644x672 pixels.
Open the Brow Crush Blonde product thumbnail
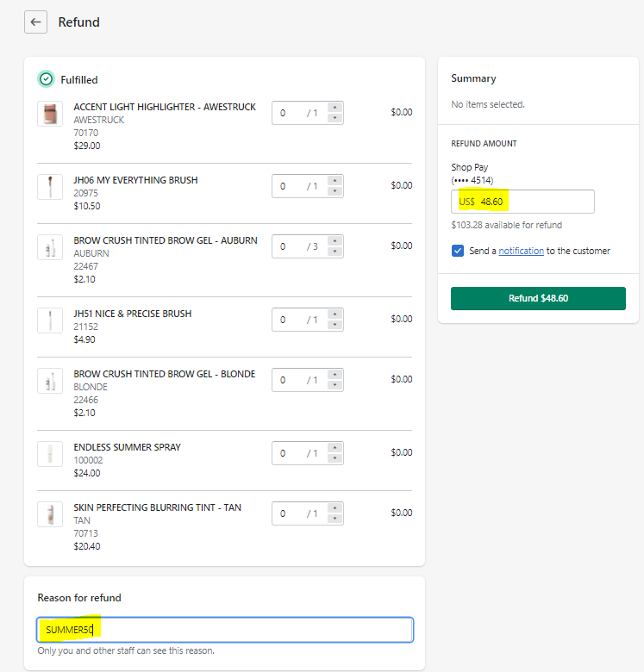tap(50, 381)
